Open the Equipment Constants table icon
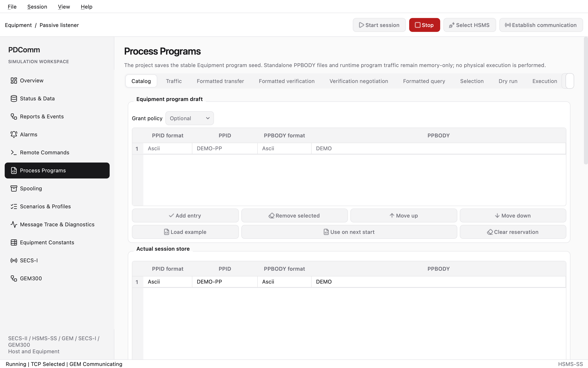The width and height of the screenshot is (588, 368). click(x=14, y=243)
